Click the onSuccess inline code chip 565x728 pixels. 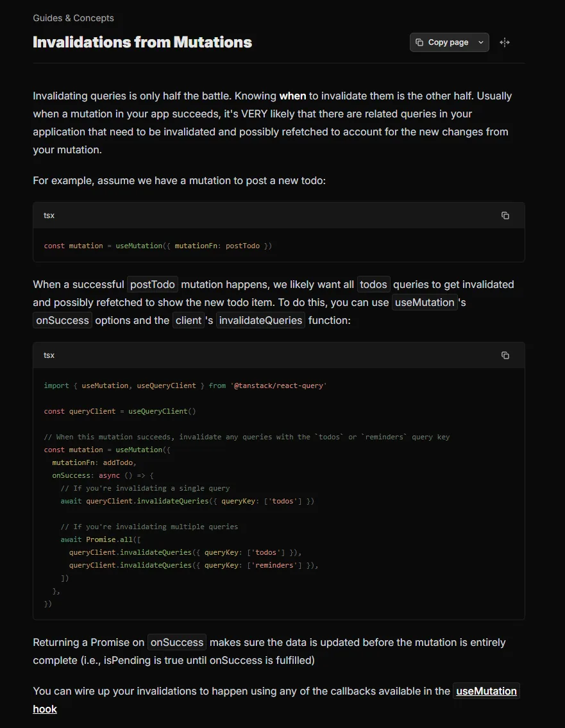coord(62,319)
